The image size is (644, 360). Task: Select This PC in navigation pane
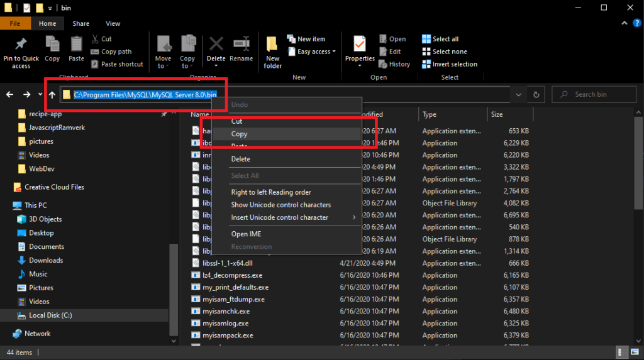[36, 205]
